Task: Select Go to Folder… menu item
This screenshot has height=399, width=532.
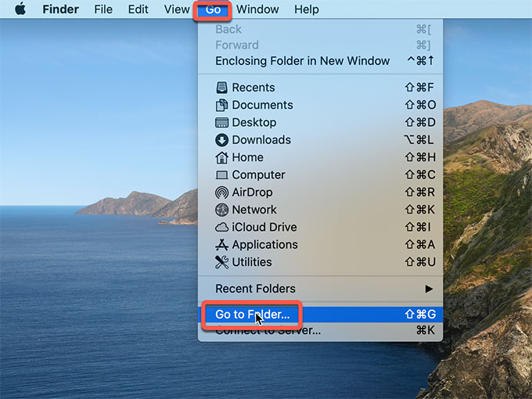Action: [x=320, y=315]
